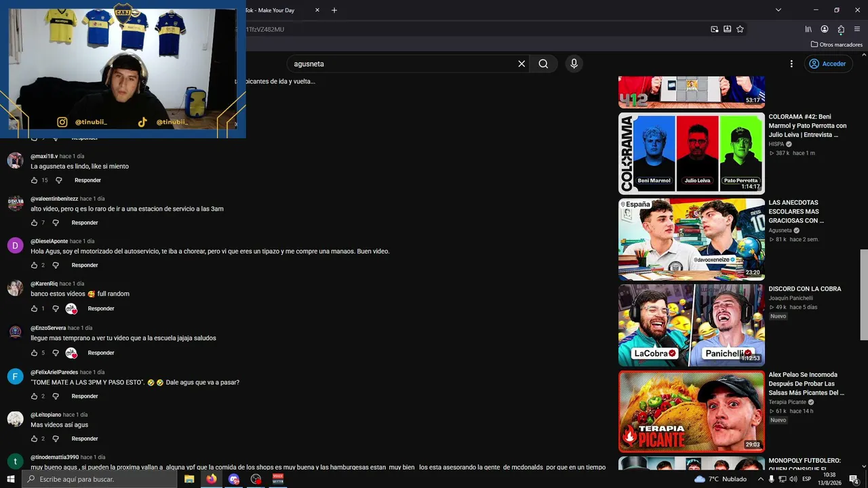Image resolution: width=868 pixels, height=488 pixels.
Task: Open COLORAMA #42 video thumbnail
Action: click(x=692, y=153)
